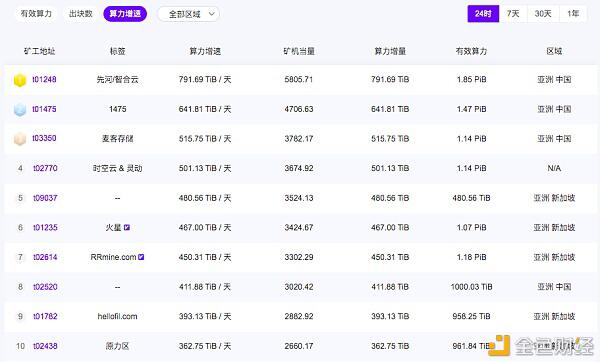Click the 有效算力 column header
The width and height of the screenshot is (600, 362).
pyautogui.click(x=471, y=51)
